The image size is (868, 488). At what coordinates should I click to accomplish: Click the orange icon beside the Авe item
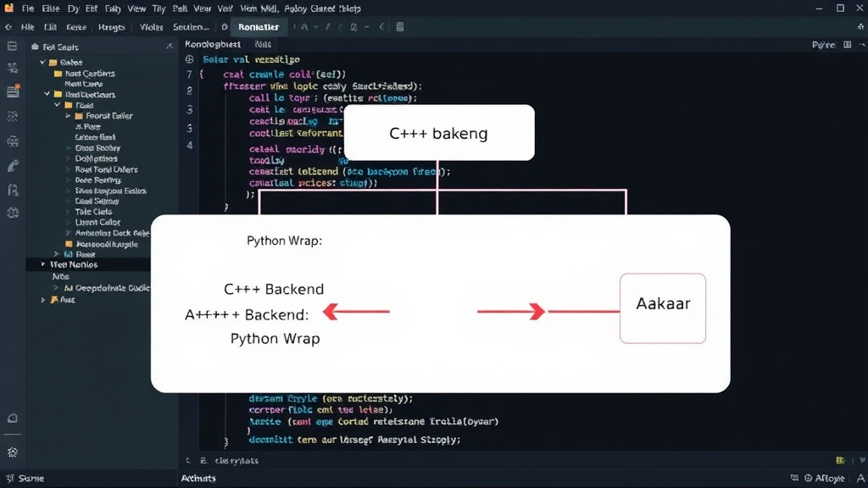click(x=54, y=299)
